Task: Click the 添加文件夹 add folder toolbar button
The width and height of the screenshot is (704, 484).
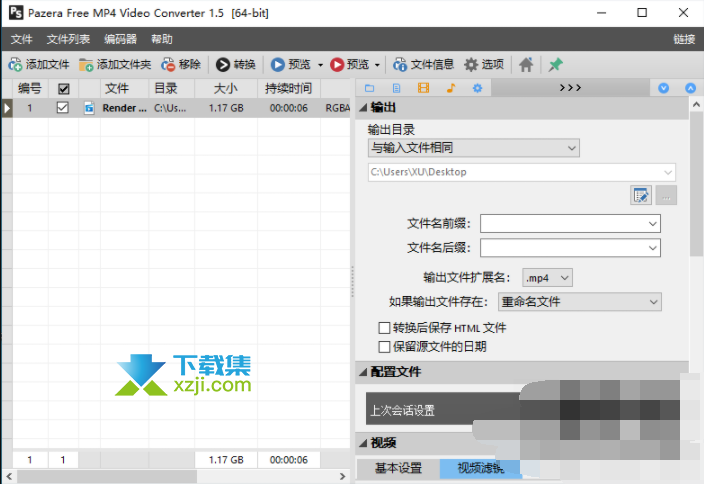Action: [x=115, y=65]
